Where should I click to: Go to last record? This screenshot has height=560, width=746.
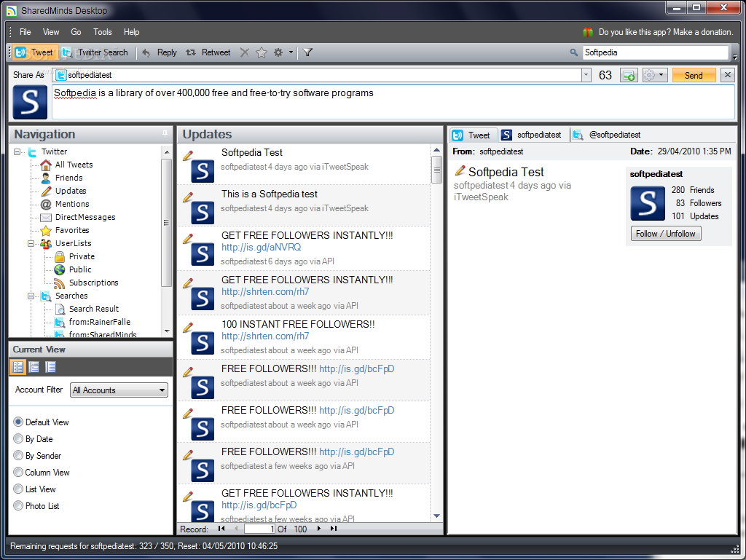[334, 529]
